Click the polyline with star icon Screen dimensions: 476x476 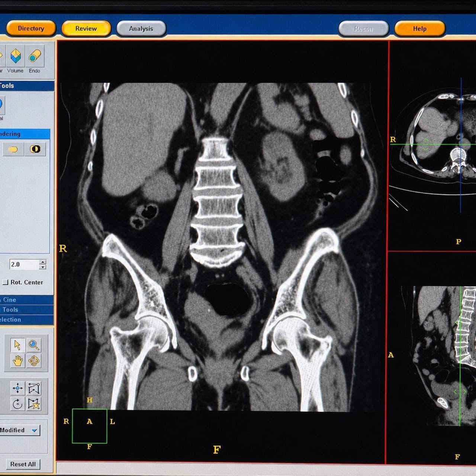tap(34, 404)
